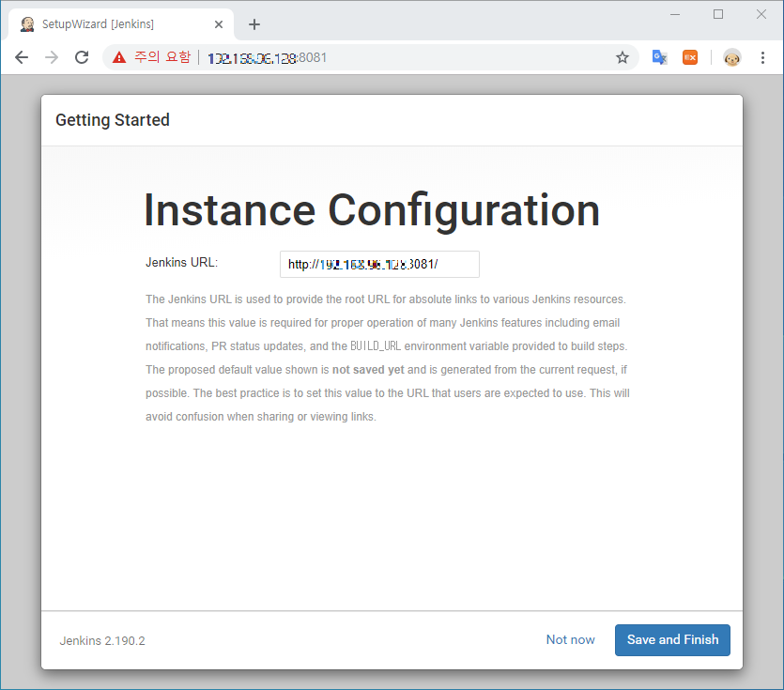Open the Chrome profile avatar
Viewport: 784px width, 690px height.
pos(732,58)
